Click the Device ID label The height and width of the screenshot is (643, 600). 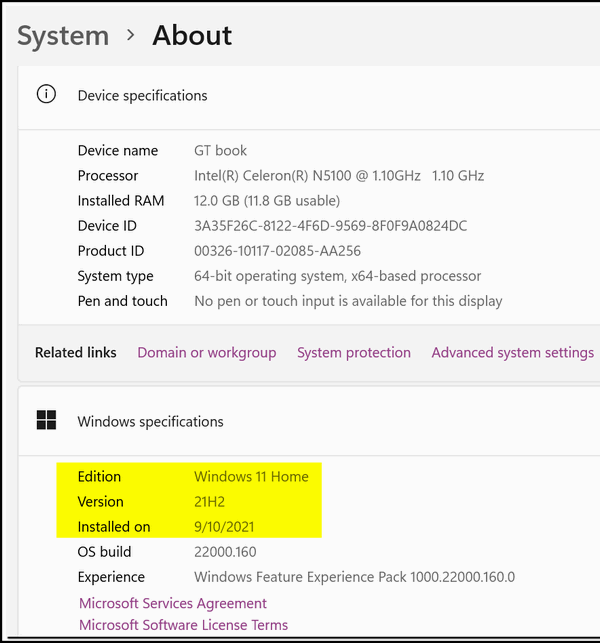point(107,226)
